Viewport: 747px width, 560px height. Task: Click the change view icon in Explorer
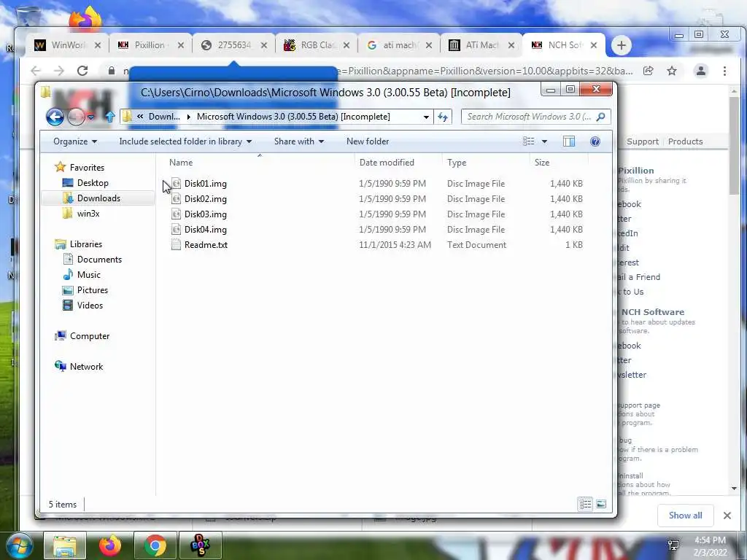tap(529, 141)
